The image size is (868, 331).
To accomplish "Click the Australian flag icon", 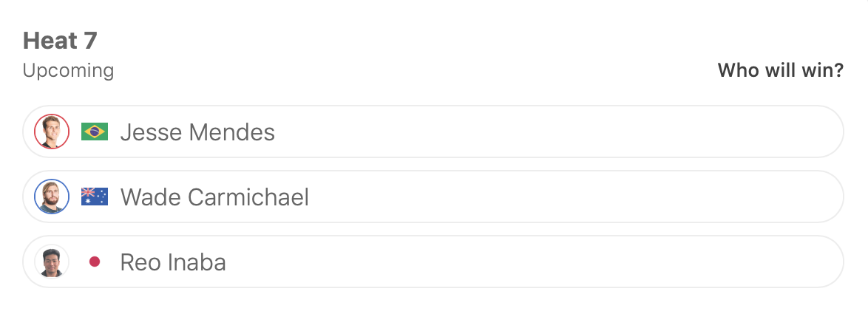I will (x=95, y=197).
